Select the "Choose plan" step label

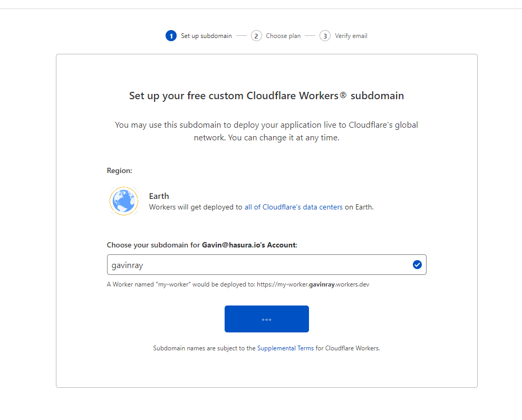tap(282, 35)
